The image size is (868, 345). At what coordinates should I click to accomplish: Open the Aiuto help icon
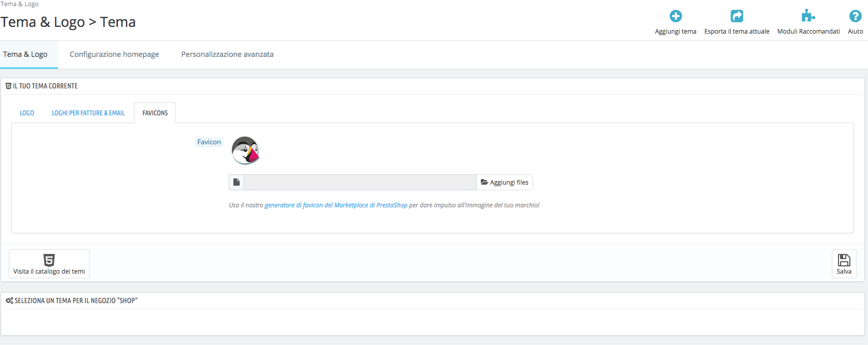(855, 17)
